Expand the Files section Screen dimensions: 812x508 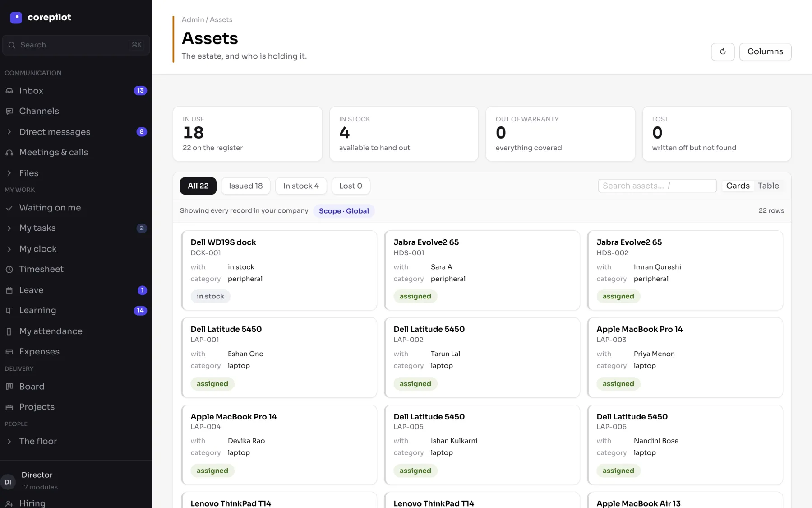(9, 173)
